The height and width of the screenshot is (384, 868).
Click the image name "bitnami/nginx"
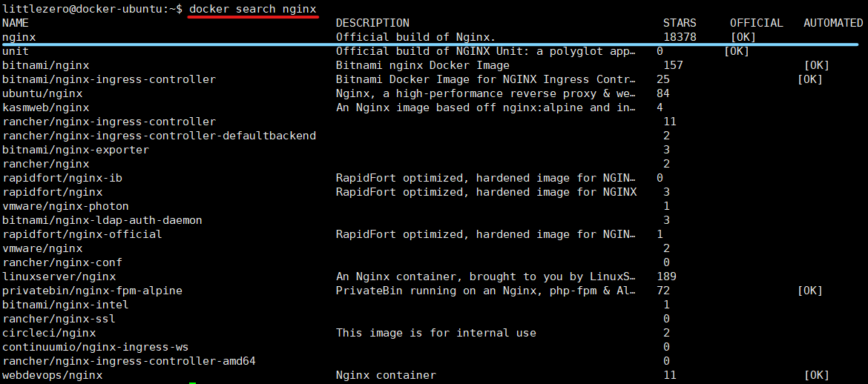(45, 65)
